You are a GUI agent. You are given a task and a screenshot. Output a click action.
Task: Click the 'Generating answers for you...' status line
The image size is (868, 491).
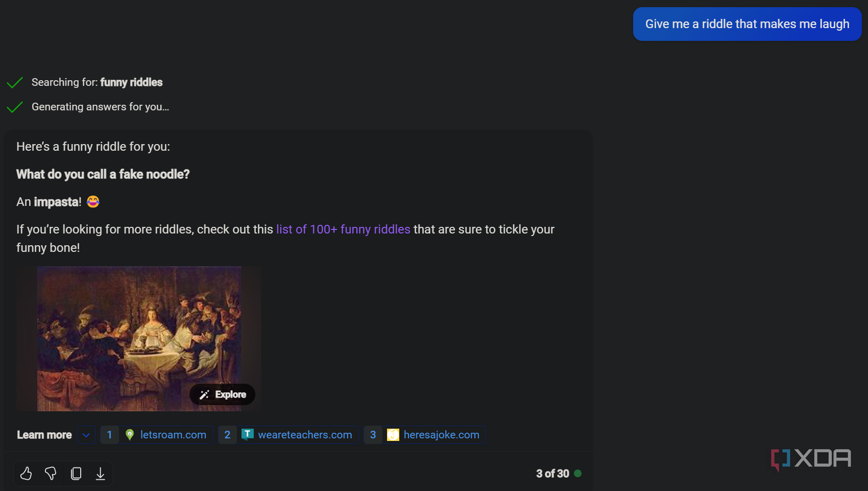coord(100,107)
